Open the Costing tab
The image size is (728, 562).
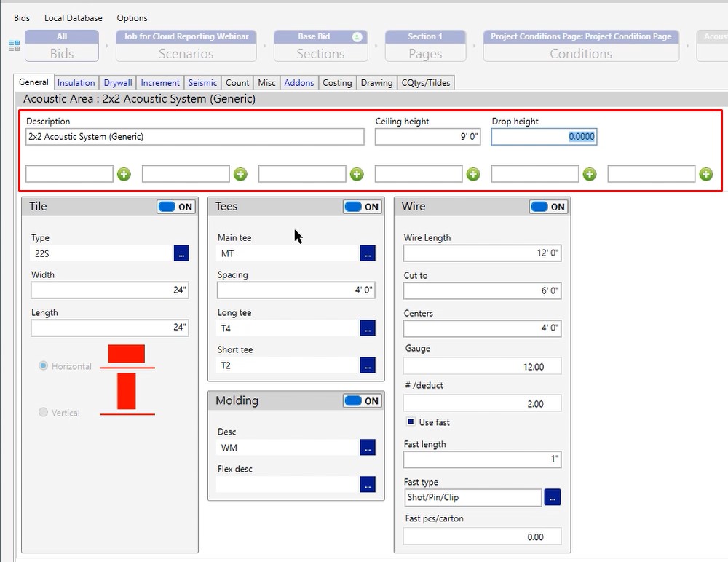coord(337,83)
